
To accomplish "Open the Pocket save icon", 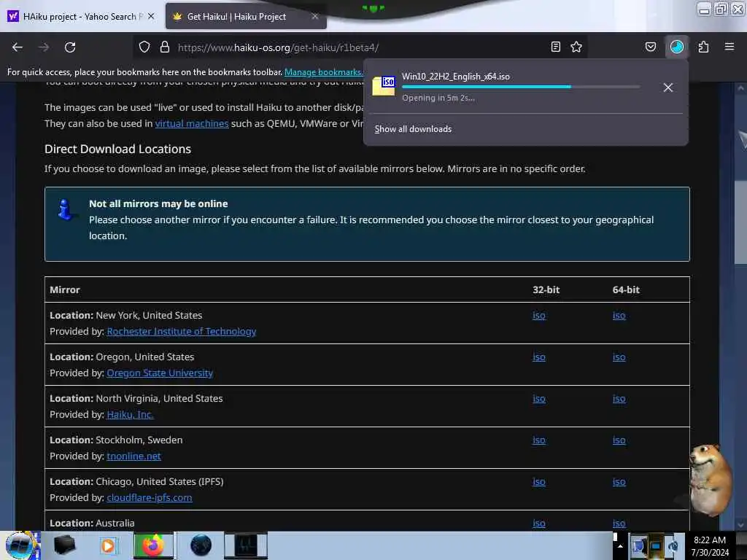I will [x=650, y=47].
